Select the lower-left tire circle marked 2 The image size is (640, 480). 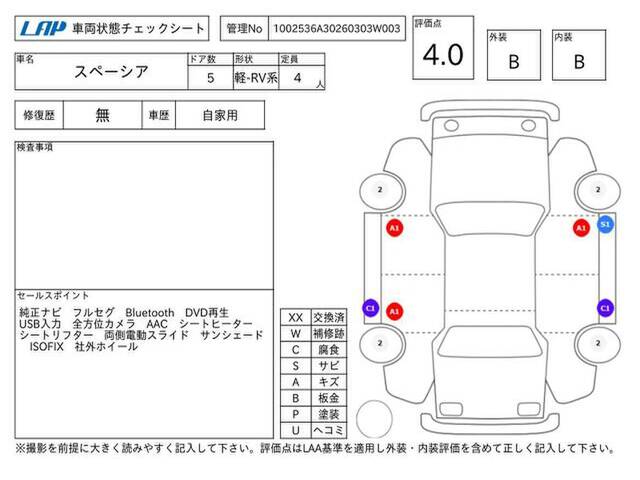pos(380,345)
